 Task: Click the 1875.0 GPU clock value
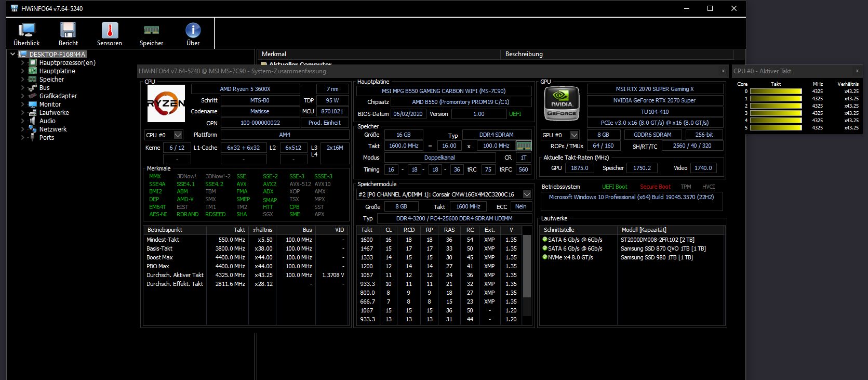580,168
